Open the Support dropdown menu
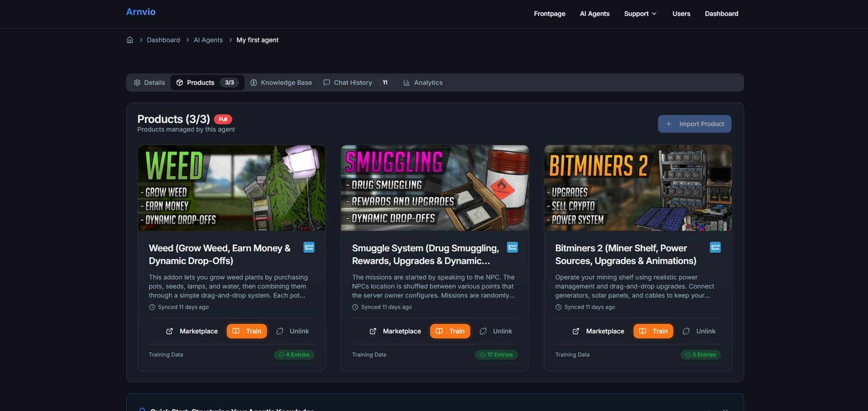The width and height of the screenshot is (868, 411). click(640, 14)
